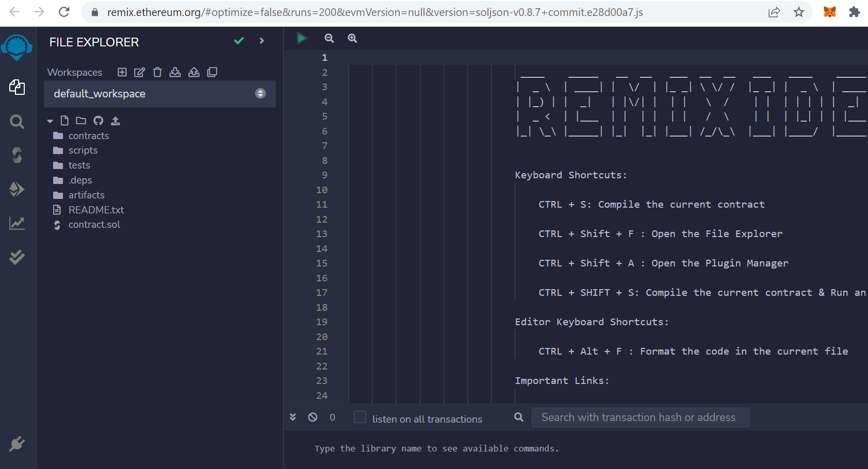Image resolution: width=868 pixels, height=469 pixels.
Task: Delete workspace trash icon
Action: click(x=157, y=72)
